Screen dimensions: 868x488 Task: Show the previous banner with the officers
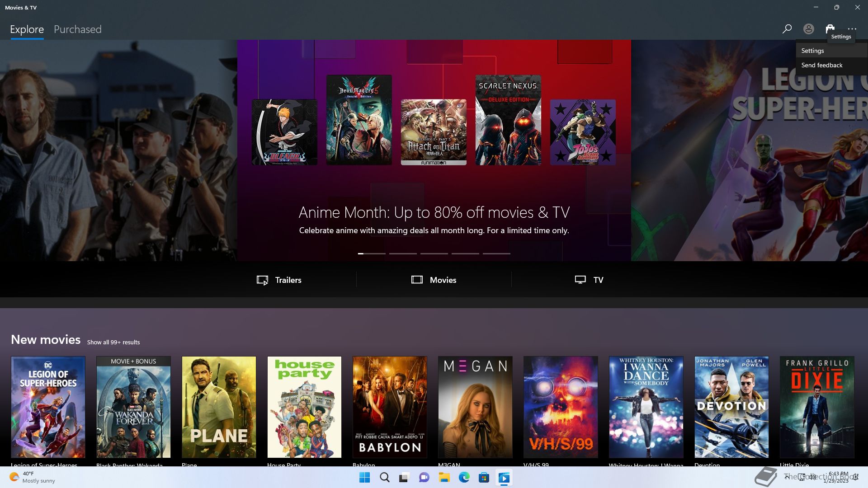(x=118, y=150)
